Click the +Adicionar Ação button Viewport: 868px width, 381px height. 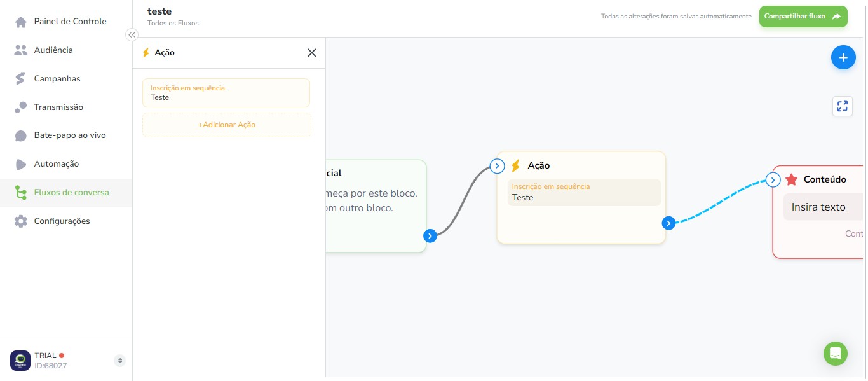(x=227, y=125)
